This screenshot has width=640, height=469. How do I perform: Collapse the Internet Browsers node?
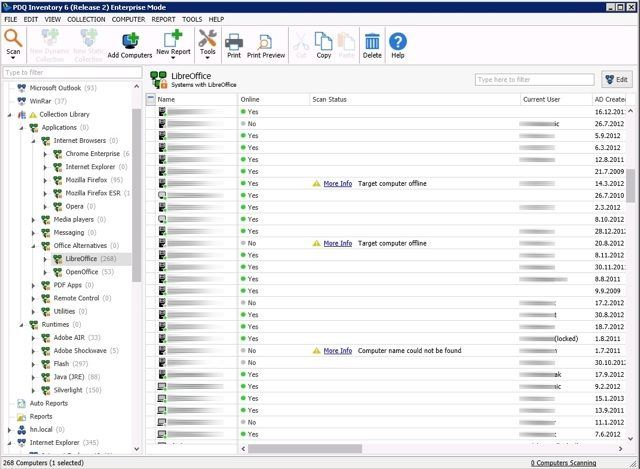33,141
